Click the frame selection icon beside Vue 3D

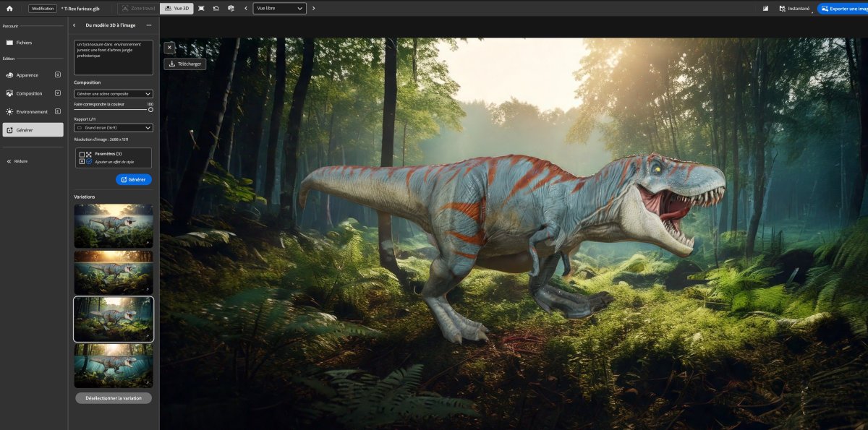tap(201, 8)
